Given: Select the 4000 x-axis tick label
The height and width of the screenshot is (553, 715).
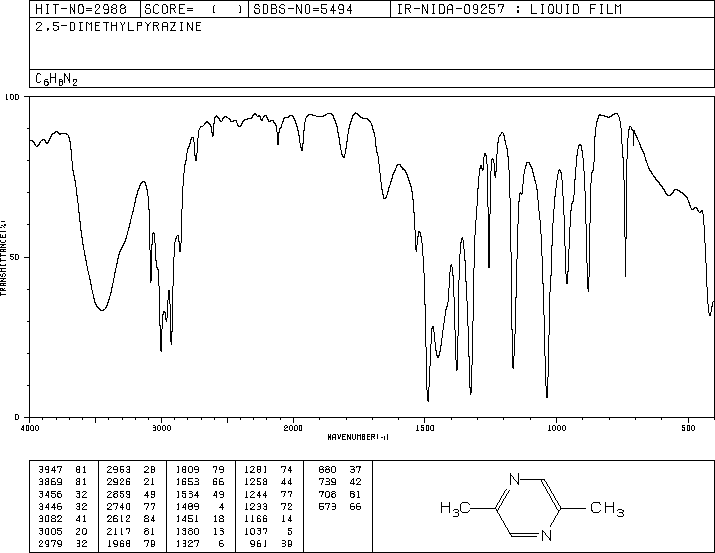Looking at the screenshot, I should (x=30, y=428).
